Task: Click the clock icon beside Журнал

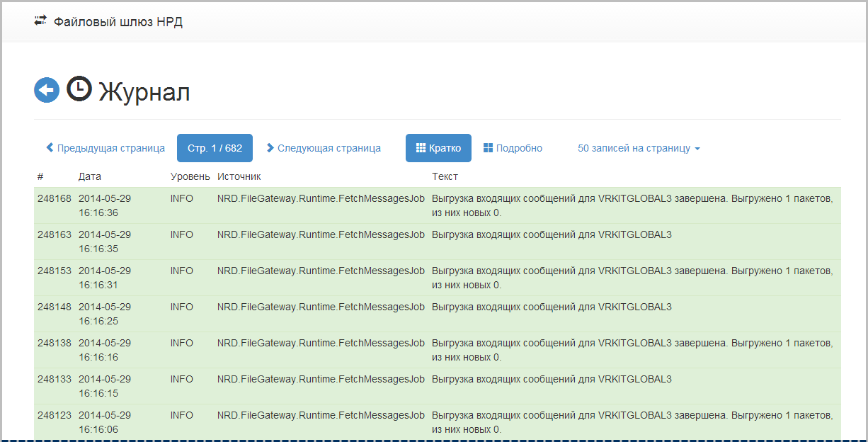Action: [79, 89]
